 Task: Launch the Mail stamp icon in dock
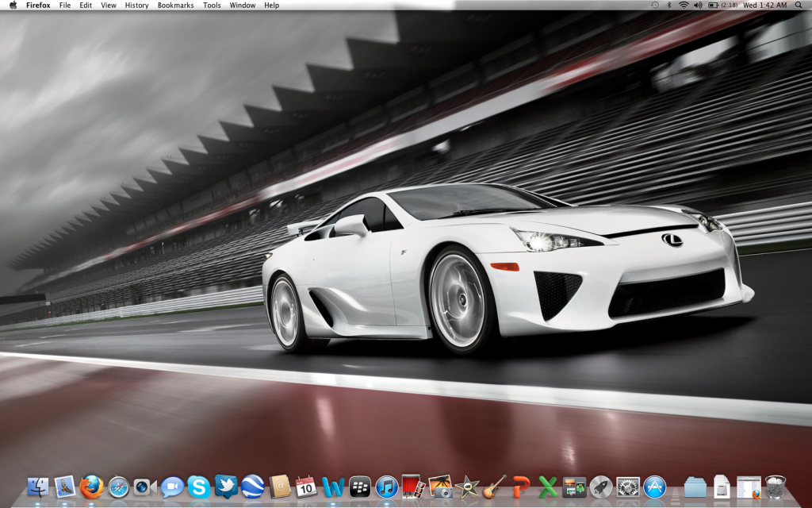pyautogui.click(x=65, y=487)
